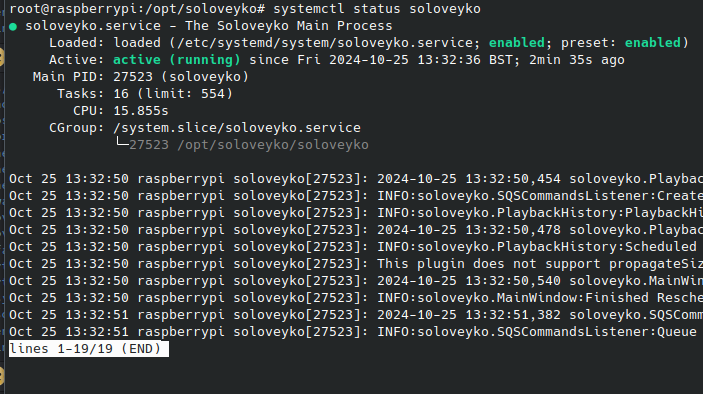Click the process tree branch for /opt/soloveyko/soloveyko
The width and height of the screenshot is (703, 394).
242,145
